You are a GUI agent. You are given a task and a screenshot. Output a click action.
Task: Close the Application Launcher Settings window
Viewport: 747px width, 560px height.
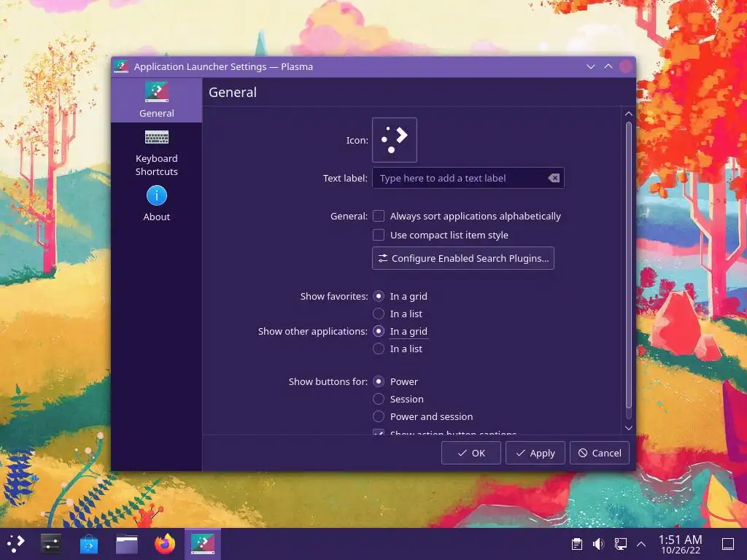(626, 66)
